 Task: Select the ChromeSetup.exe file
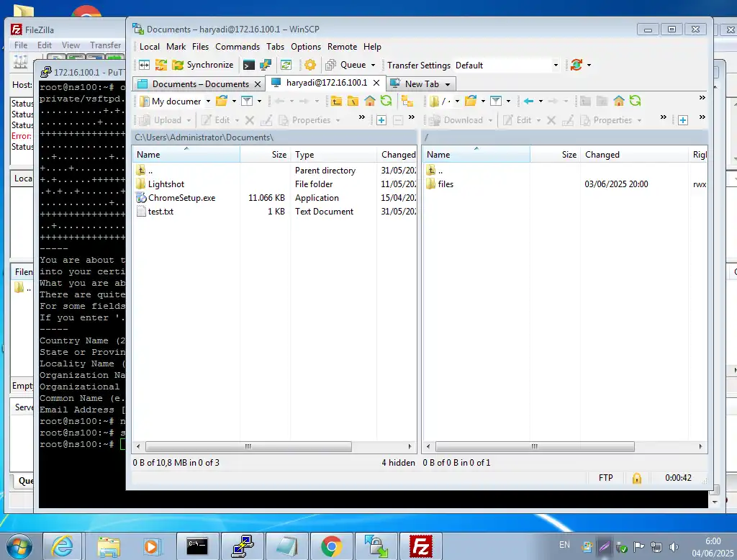(x=181, y=198)
